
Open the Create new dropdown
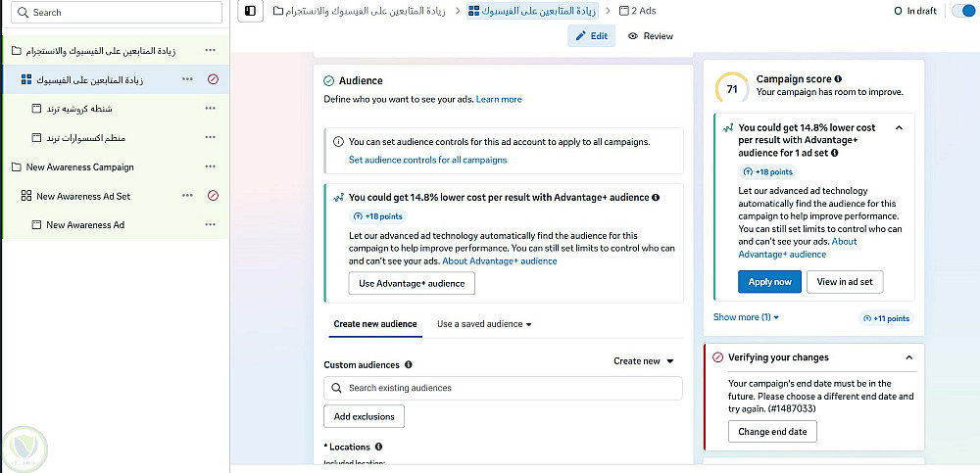tap(644, 361)
